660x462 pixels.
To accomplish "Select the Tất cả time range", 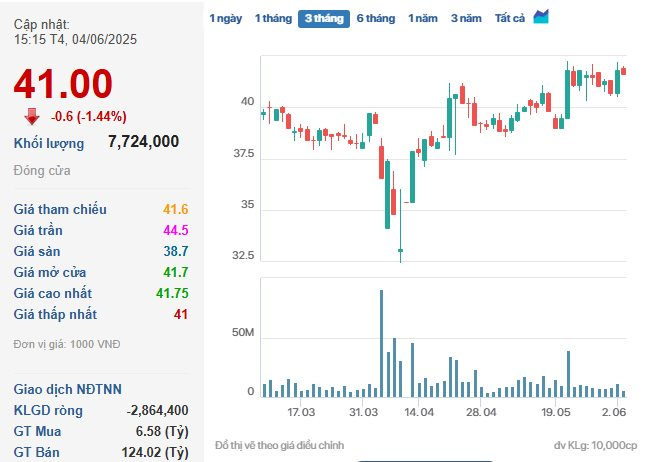I will click(x=510, y=18).
